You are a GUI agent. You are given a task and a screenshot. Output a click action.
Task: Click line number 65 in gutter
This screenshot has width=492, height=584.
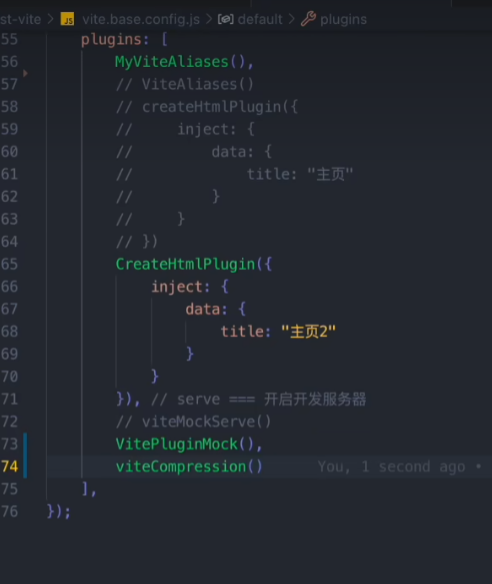point(10,264)
